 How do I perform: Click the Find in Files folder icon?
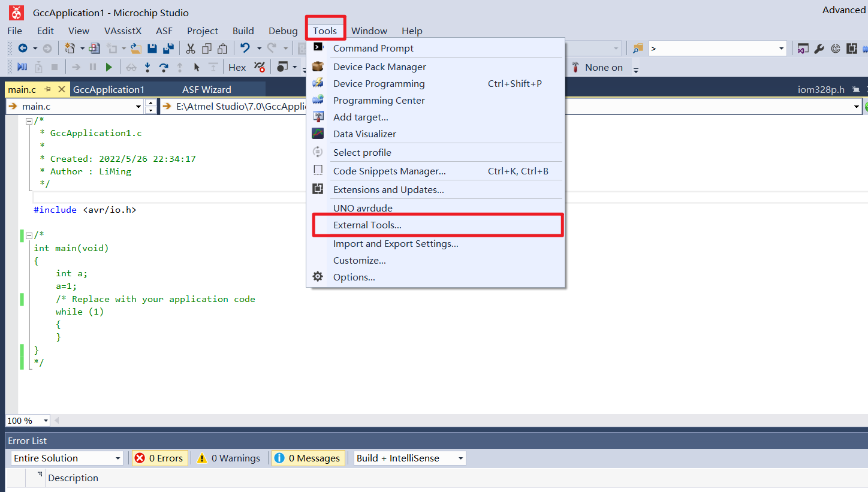coord(638,49)
